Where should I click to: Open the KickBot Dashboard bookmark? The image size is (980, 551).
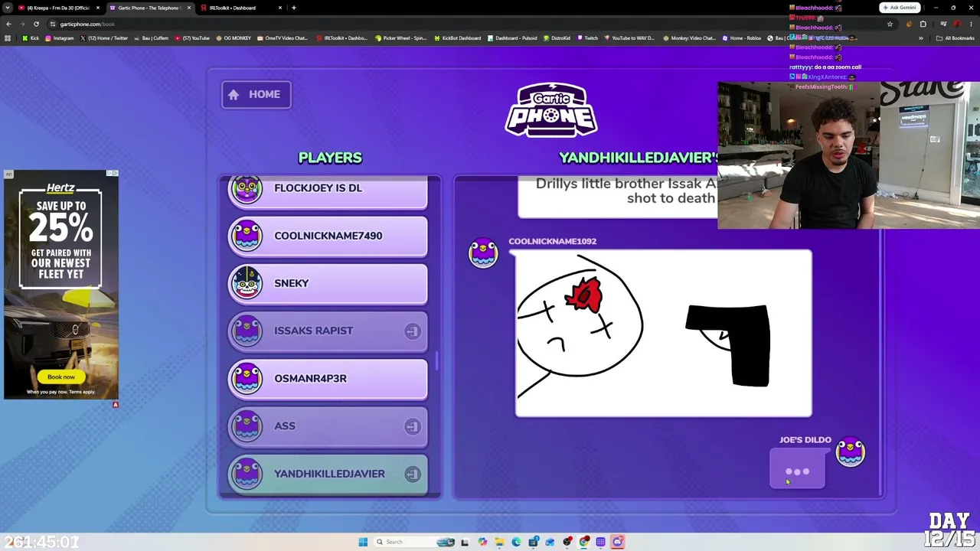pyautogui.click(x=458, y=38)
